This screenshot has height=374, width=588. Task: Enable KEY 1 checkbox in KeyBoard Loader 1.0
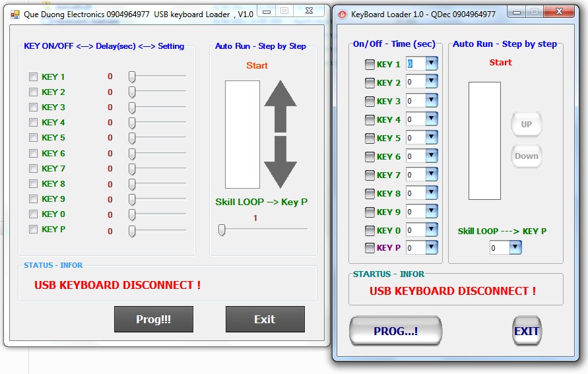[370, 65]
